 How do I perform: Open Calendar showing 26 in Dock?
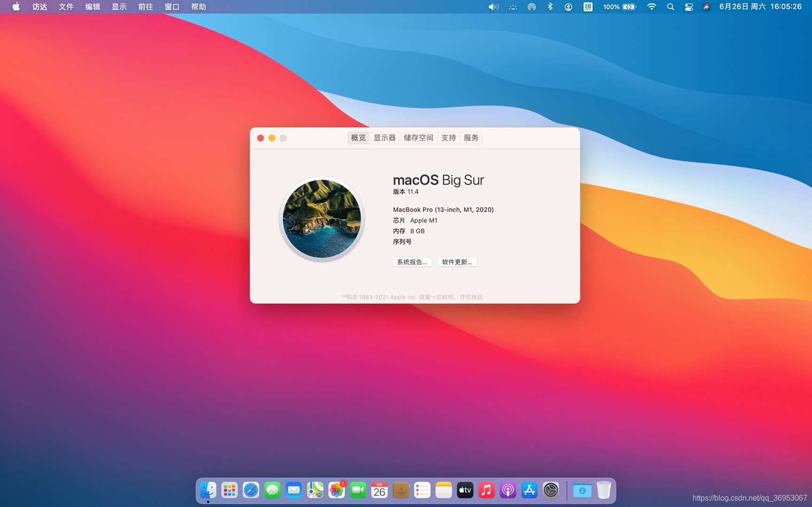pyautogui.click(x=379, y=490)
